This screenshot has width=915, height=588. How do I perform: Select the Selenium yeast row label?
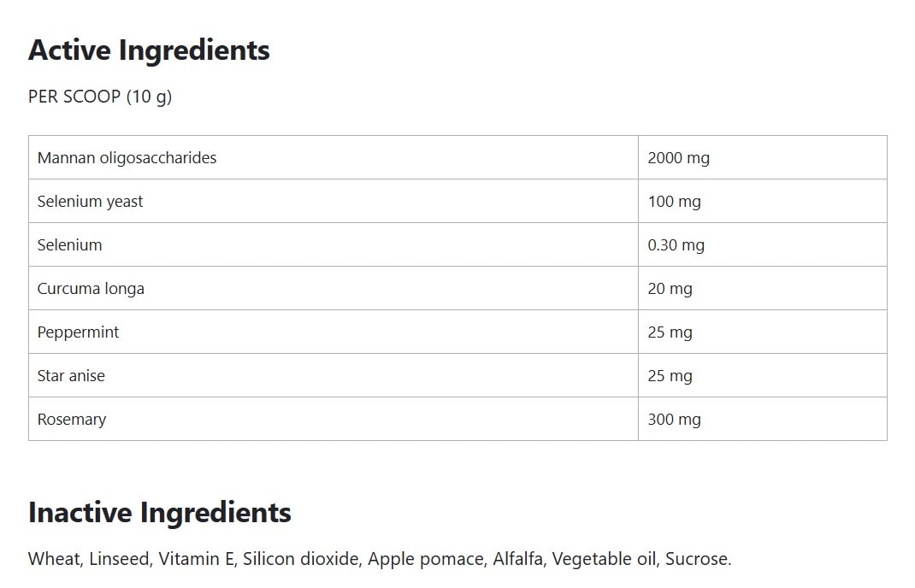point(90,202)
